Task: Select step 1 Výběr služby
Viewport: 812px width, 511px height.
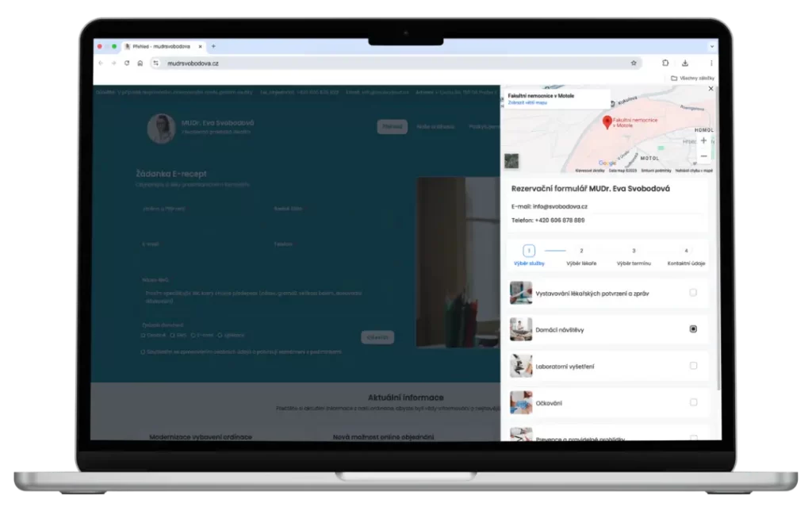Action: pyautogui.click(x=529, y=255)
